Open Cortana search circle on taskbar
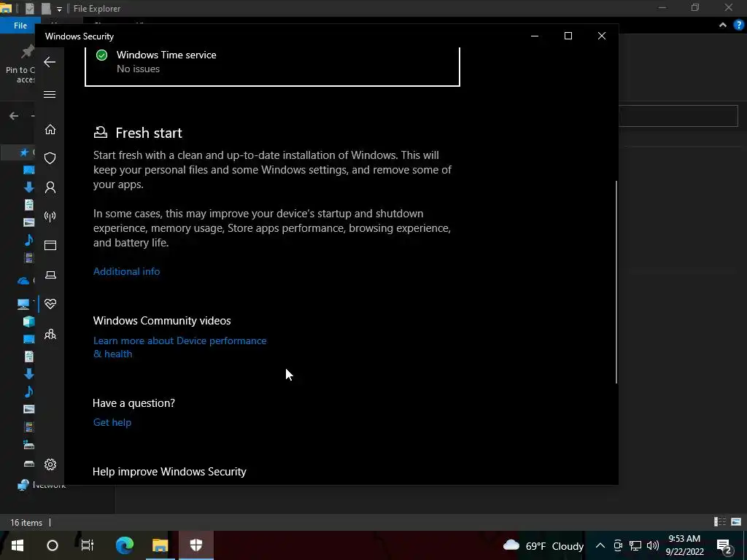This screenshot has height=560, width=747. point(53,545)
